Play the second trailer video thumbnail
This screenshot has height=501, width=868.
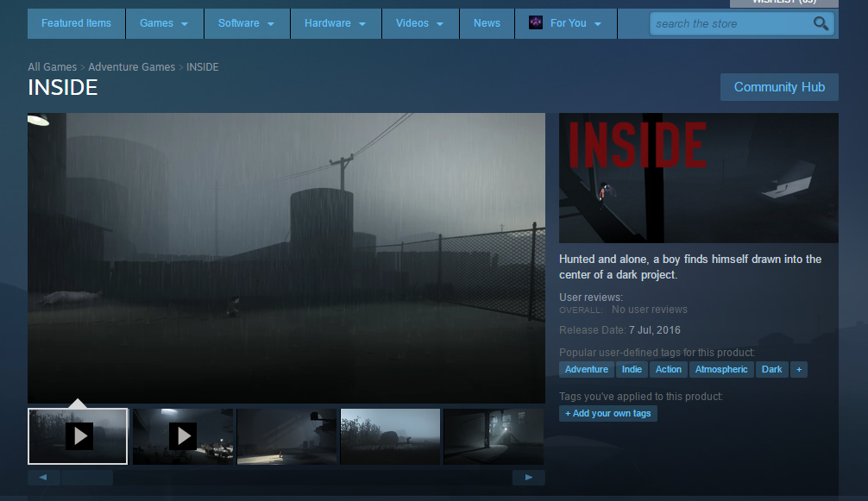point(183,436)
